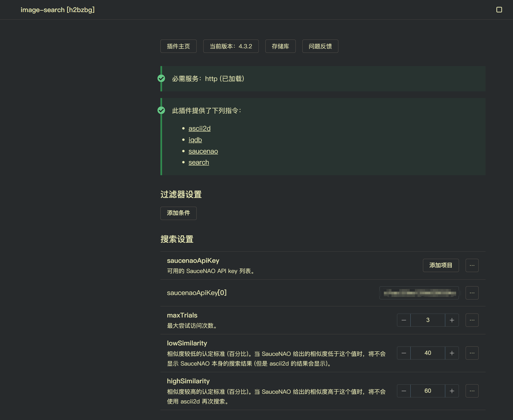
Task: Click the square window icon in the top bar
Action: pyautogui.click(x=499, y=10)
